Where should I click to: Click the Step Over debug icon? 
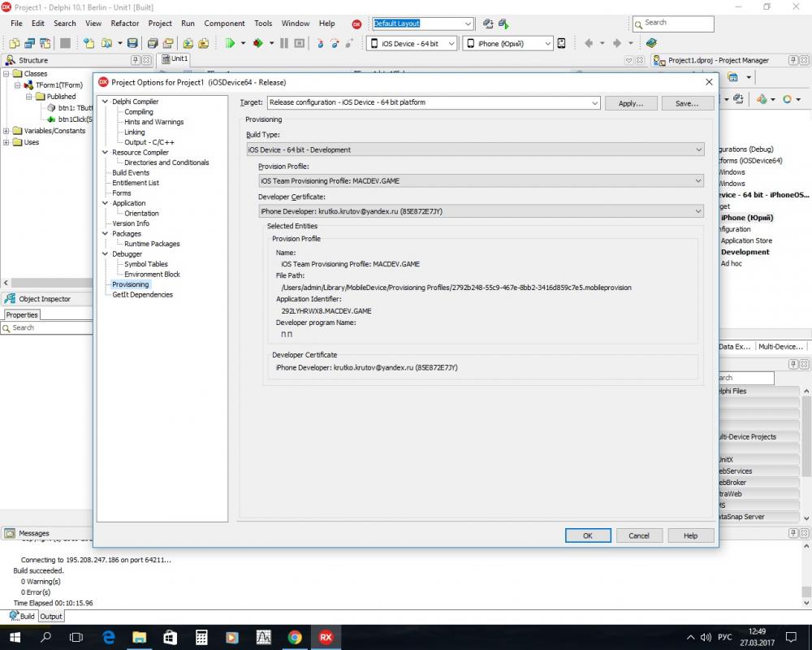click(335, 44)
